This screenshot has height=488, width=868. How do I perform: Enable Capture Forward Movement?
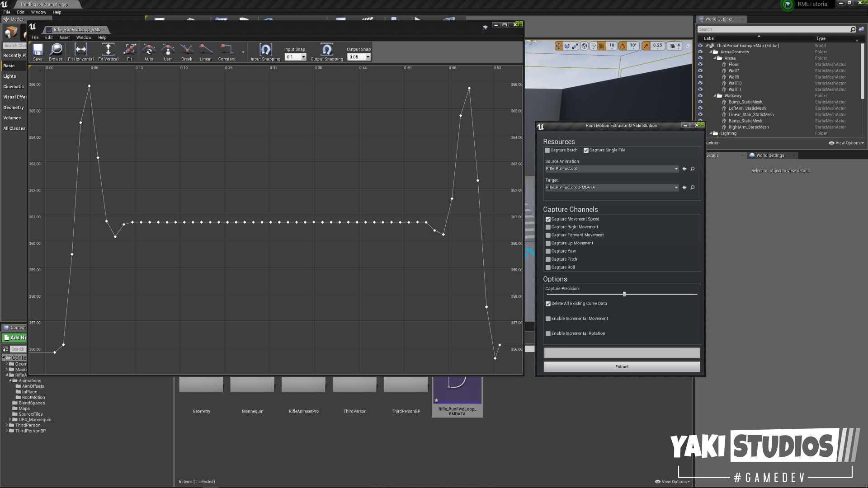coord(548,235)
